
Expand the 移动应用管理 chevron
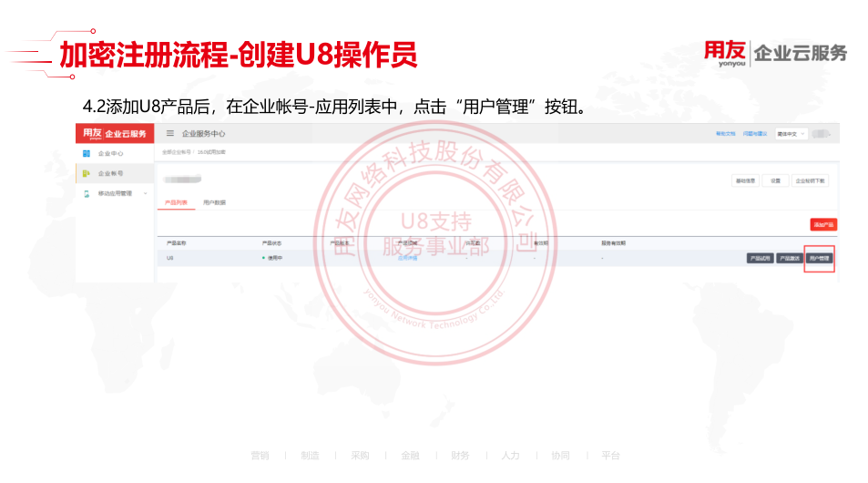point(146,193)
